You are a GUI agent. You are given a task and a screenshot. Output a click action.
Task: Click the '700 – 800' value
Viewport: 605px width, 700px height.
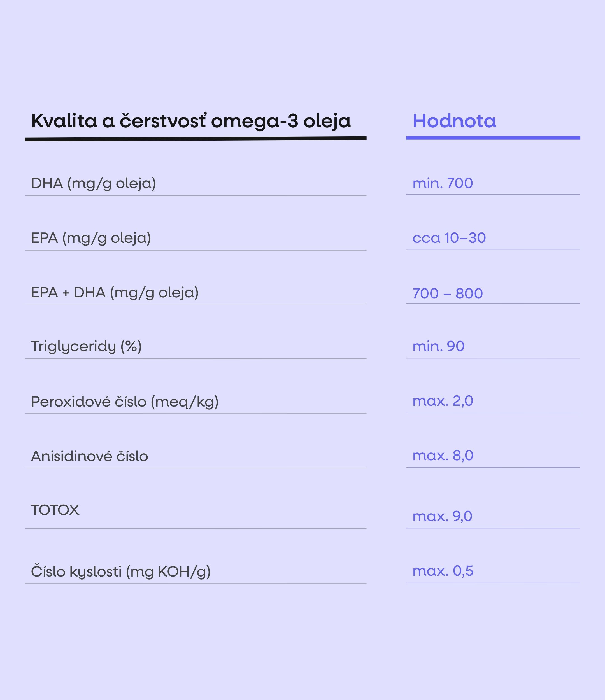pyautogui.click(x=448, y=293)
